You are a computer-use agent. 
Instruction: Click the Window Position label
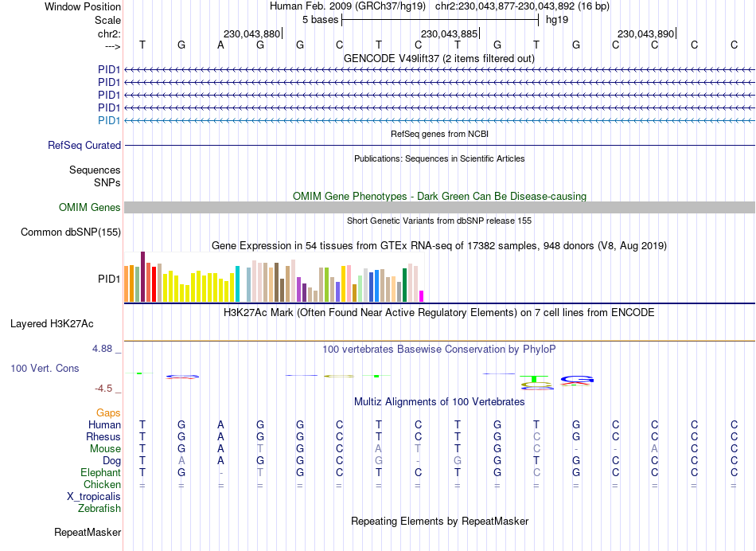tap(83, 6)
